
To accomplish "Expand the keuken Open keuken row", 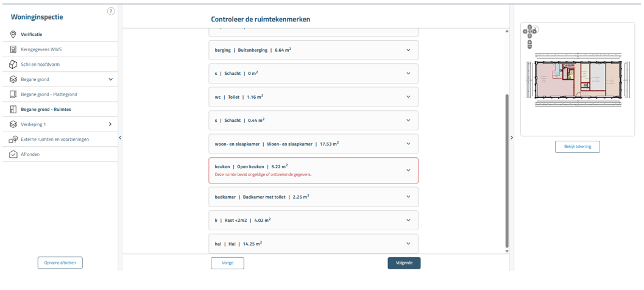I will [408, 171].
